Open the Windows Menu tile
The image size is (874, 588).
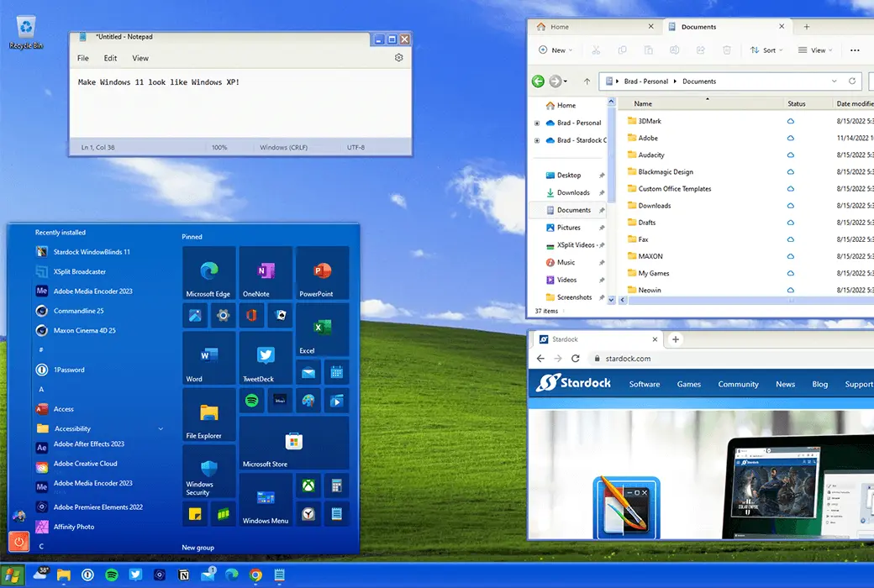point(266,500)
